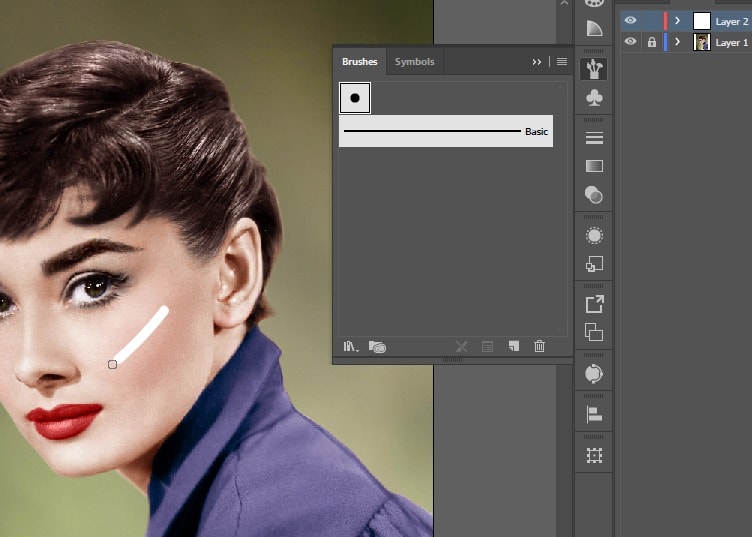Hide Layer 1 with eye icon
This screenshot has width=752, height=537.
coord(631,41)
